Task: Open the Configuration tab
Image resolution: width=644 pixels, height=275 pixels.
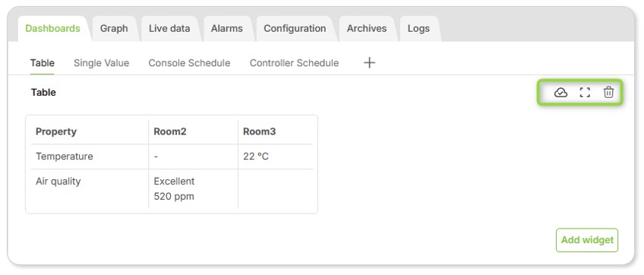Action: [x=295, y=29]
